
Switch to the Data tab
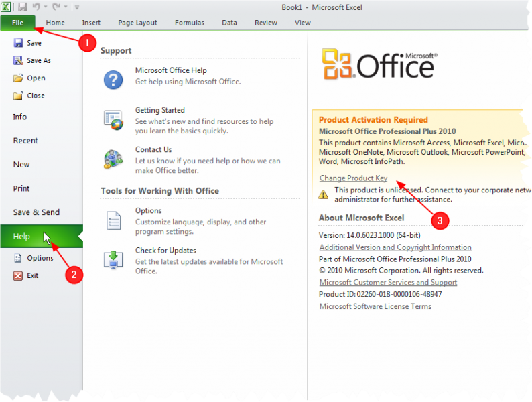[229, 23]
